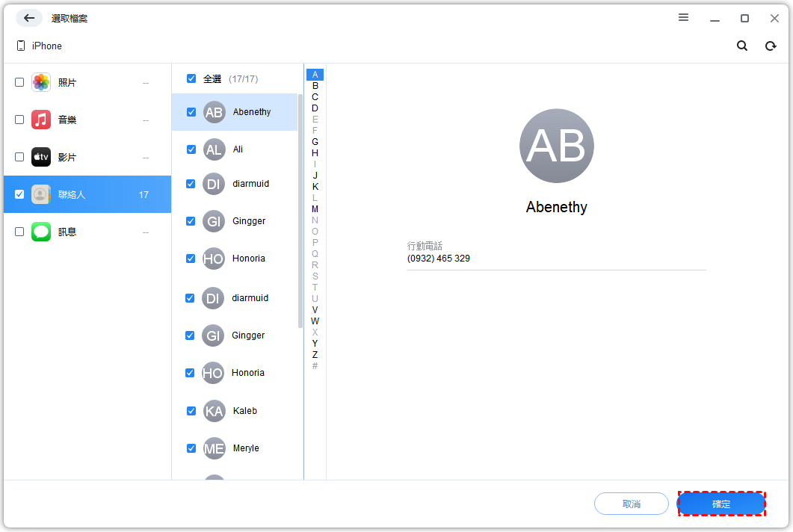Click the back arrow button

(29, 18)
